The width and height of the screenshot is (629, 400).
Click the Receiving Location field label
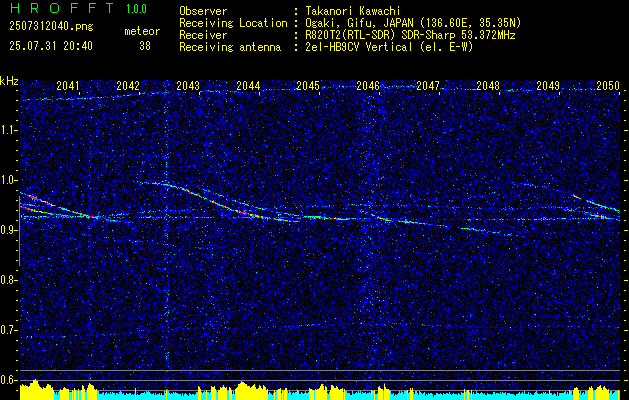tap(233, 23)
